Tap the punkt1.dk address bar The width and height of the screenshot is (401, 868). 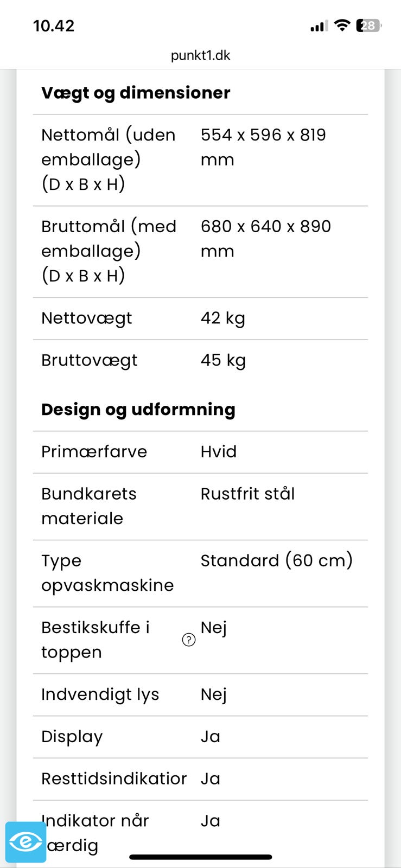click(200, 55)
